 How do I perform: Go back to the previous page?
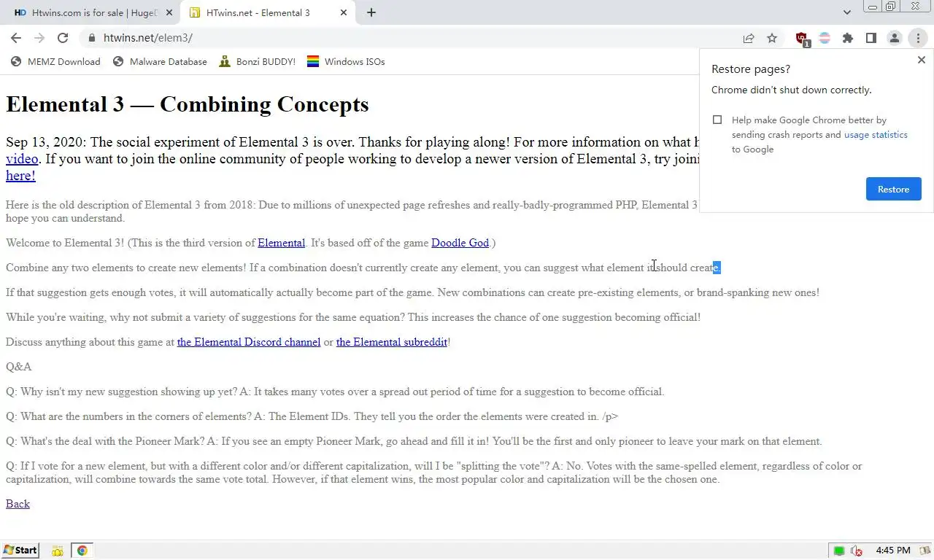click(x=16, y=38)
